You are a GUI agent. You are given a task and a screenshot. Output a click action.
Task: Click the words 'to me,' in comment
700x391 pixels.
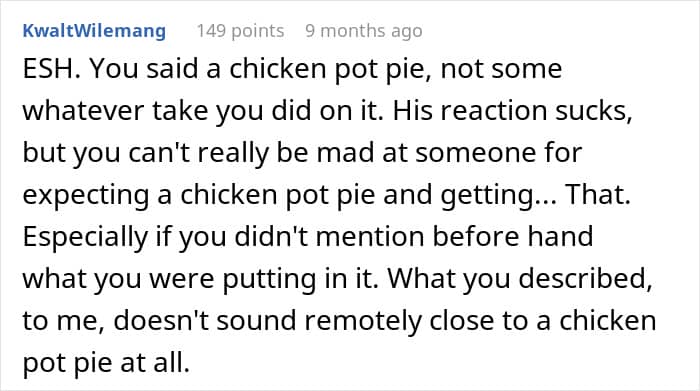[64, 321]
